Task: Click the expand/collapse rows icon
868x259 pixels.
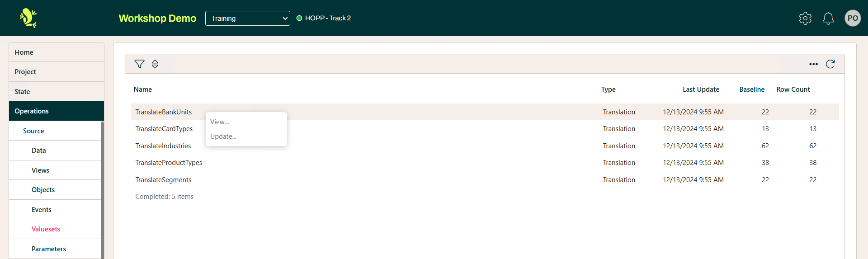Action: (x=155, y=64)
